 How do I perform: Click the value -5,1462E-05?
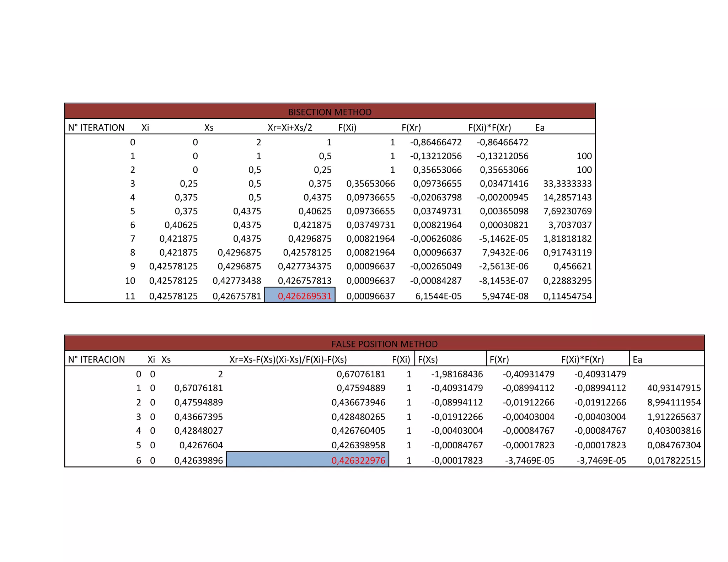pos(503,239)
